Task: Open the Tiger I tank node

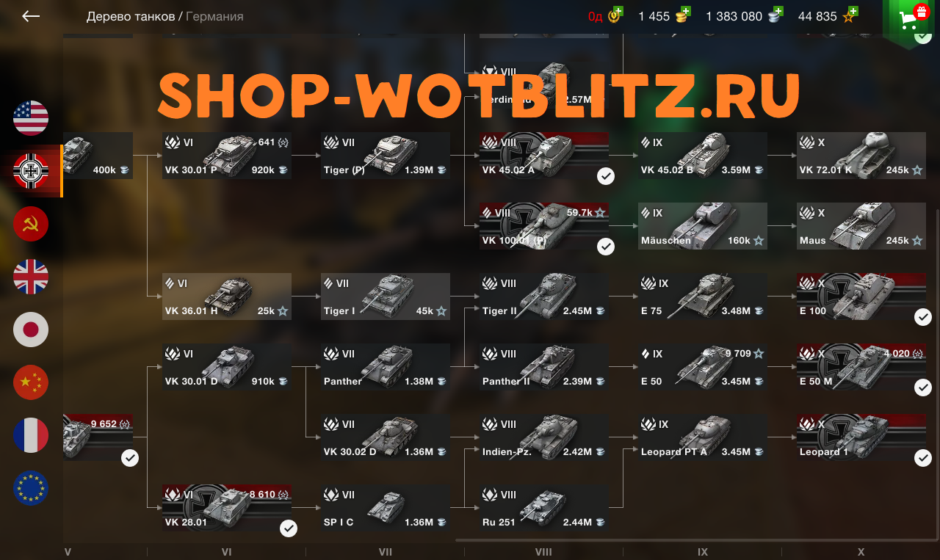Action: tap(386, 297)
